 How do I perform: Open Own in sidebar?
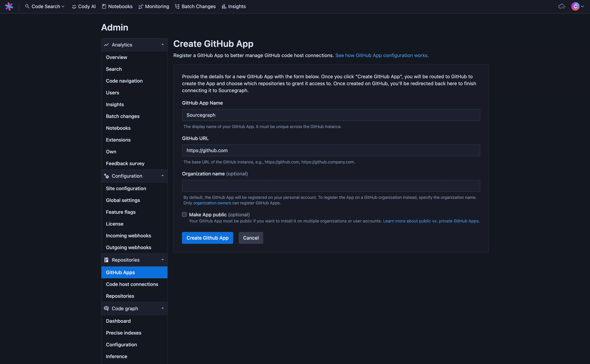(x=134, y=152)
